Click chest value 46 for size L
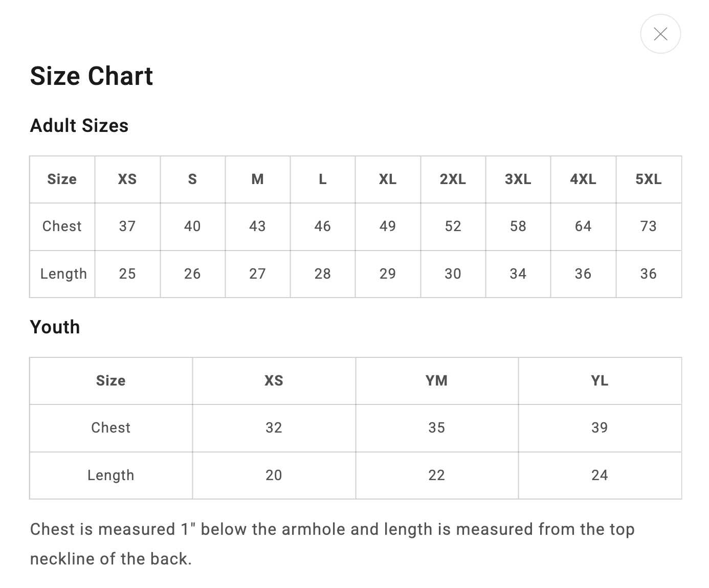 click(322, 227)
